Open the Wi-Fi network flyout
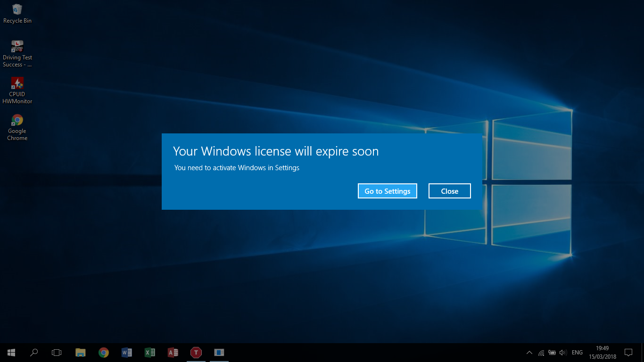 point(541,353)
